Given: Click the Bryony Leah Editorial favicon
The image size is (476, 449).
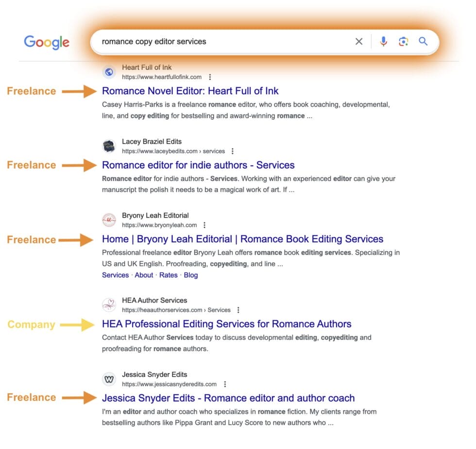Looking at the screenshot, I should click(x=109, y=220).
